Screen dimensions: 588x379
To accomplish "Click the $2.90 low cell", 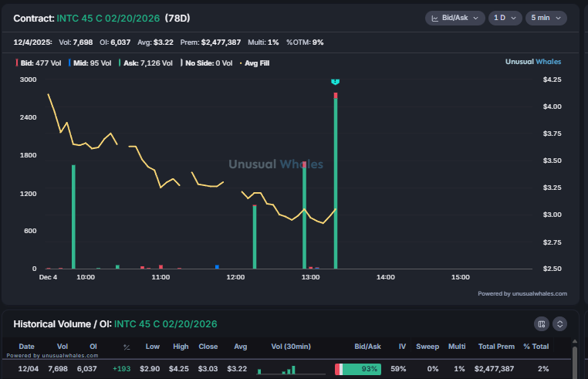I will pos(150,369).
